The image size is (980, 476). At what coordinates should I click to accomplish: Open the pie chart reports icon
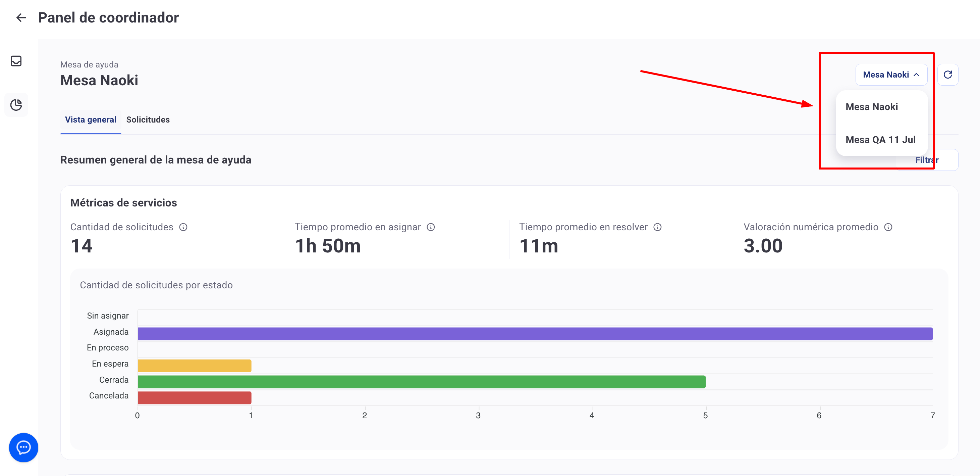16,105
